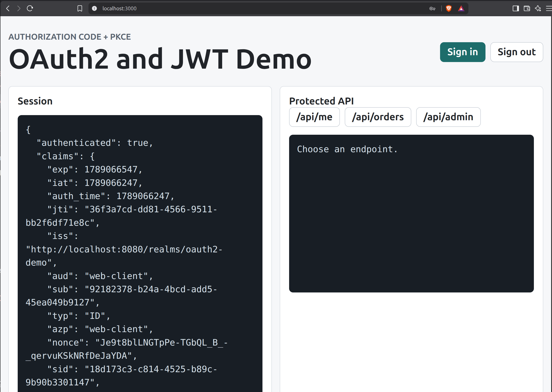Click the "exp": 1789066547 line
The height and width of the screenshot is (392, 552).
pyautogui.click(x=95, y=169)
